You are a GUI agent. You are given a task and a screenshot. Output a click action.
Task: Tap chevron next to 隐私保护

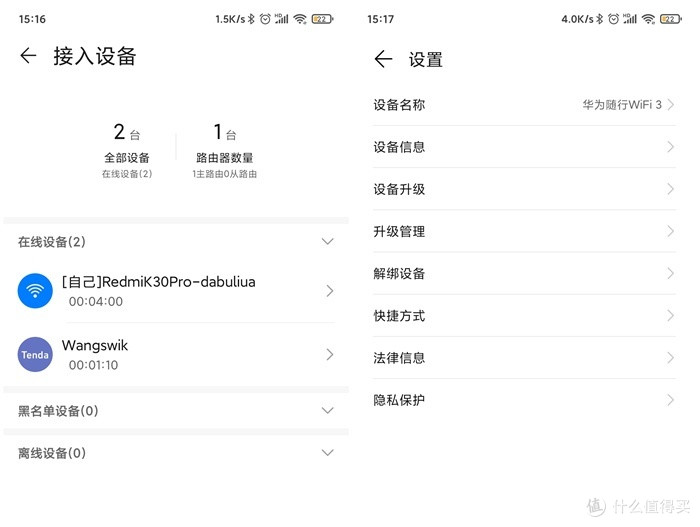click(x=670, y=400)
